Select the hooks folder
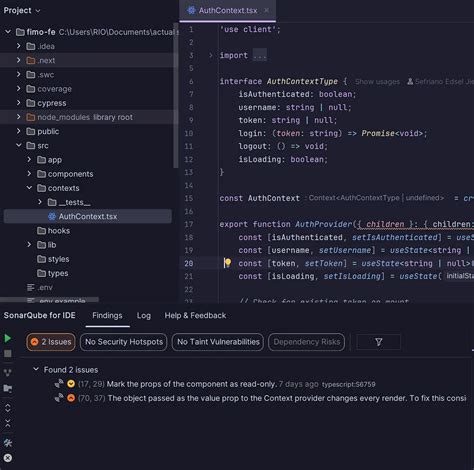Viewport: 474px width, 470px height. tap(59, 231)
